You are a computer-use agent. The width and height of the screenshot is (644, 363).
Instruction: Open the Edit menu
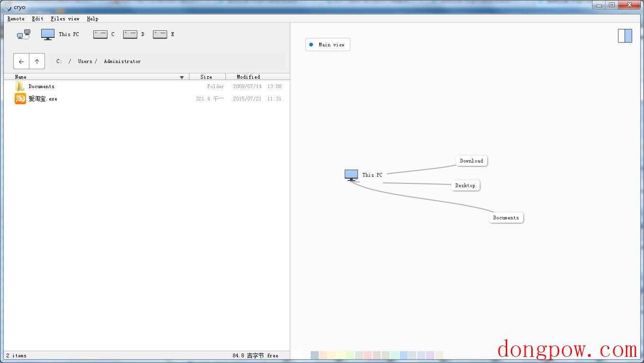click(x=38, y=18)
